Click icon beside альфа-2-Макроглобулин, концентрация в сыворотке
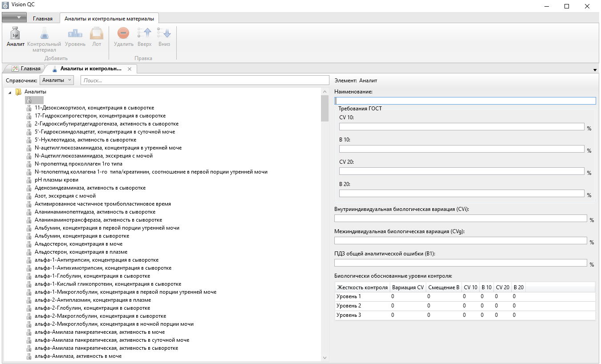The image size is (601, 364). (x=29, y=316)
